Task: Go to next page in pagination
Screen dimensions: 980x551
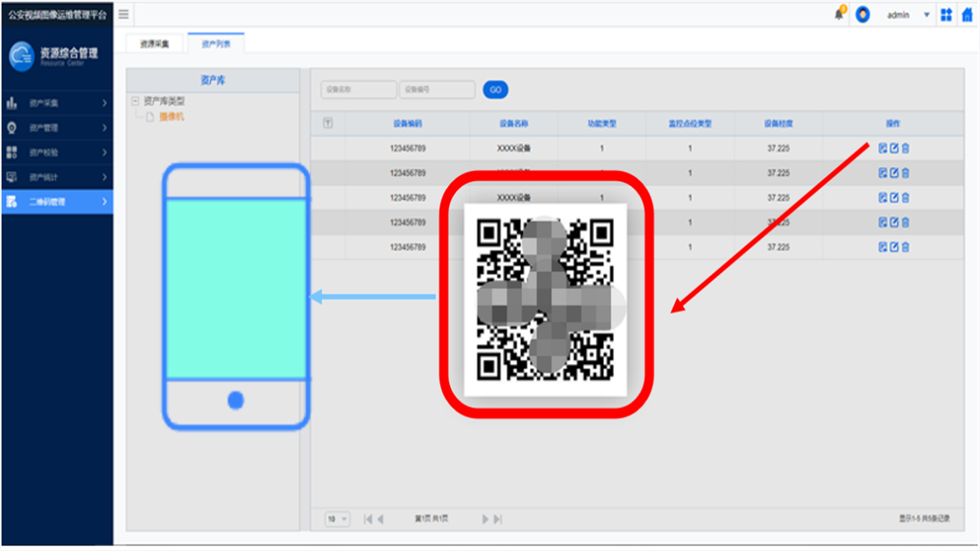Action: pos(485,519)
